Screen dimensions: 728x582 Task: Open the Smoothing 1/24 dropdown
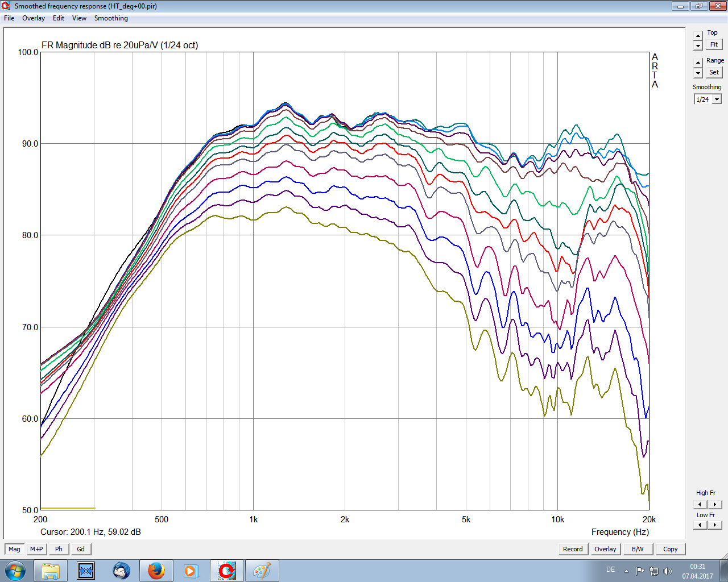[717, 99]
